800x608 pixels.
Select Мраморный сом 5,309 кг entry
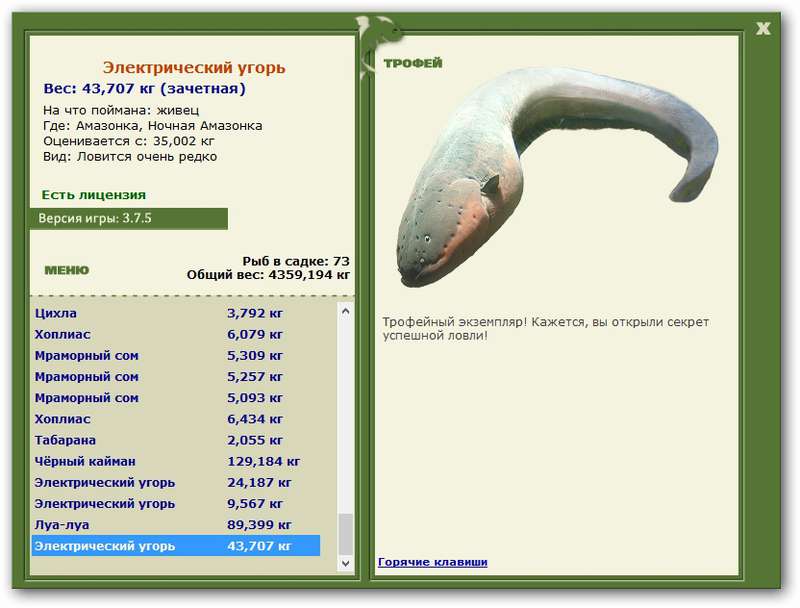[x=176, y=356]
